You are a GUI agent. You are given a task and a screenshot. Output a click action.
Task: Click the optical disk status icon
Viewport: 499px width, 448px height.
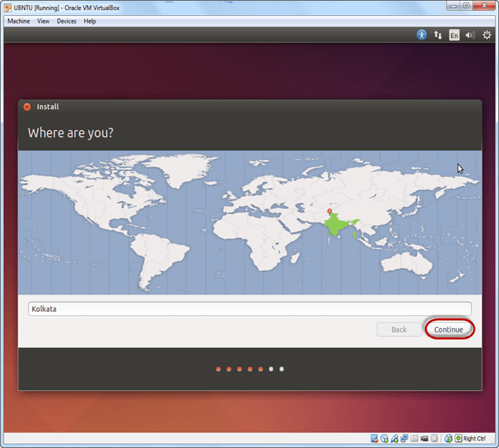[x=384, y=439]
